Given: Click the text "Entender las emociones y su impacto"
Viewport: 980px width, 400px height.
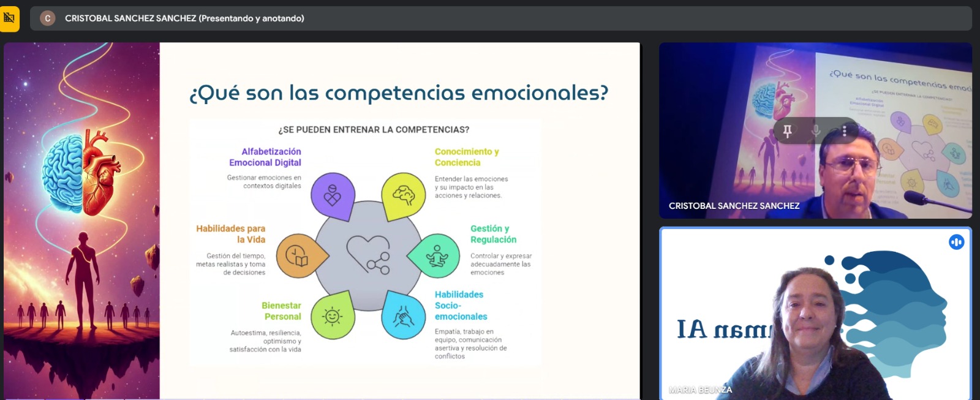Looking at the screenshot, I should 471,183.
